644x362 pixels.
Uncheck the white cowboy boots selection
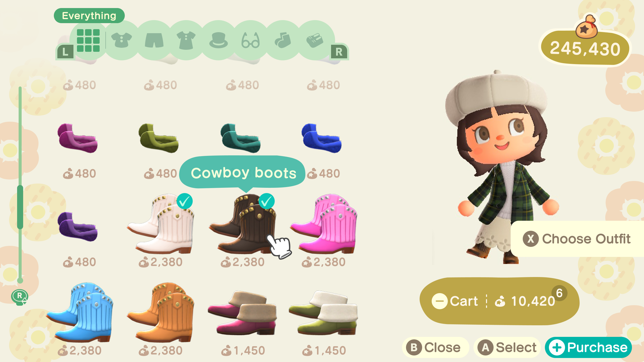coord(184,201)
